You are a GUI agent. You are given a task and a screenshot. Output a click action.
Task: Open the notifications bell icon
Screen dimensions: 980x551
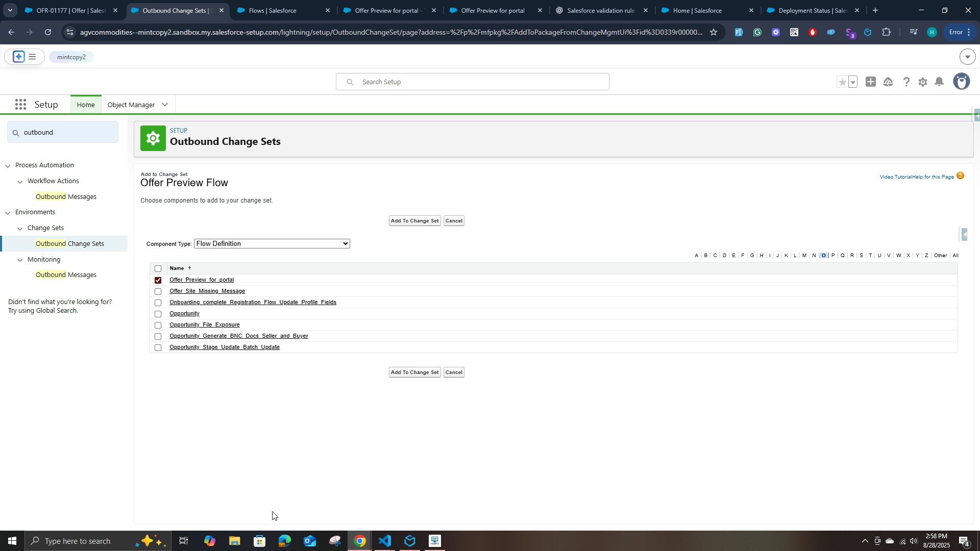(x=939, y=82)
